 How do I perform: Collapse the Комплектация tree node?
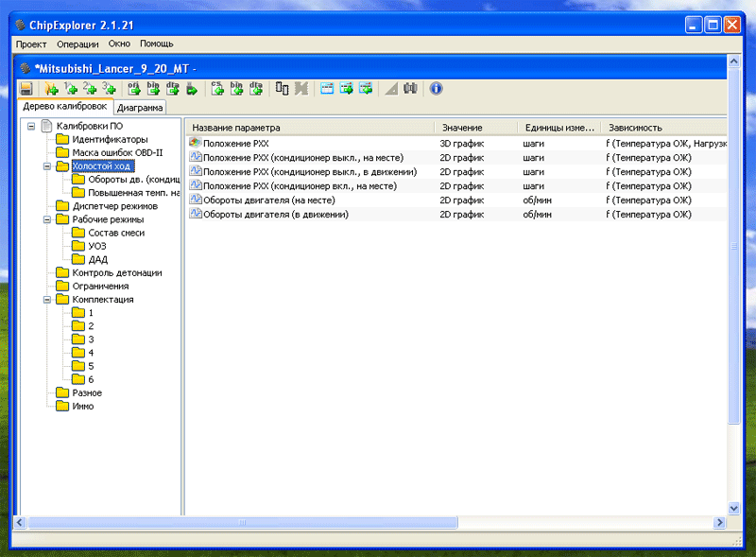(x=47, y=299)
